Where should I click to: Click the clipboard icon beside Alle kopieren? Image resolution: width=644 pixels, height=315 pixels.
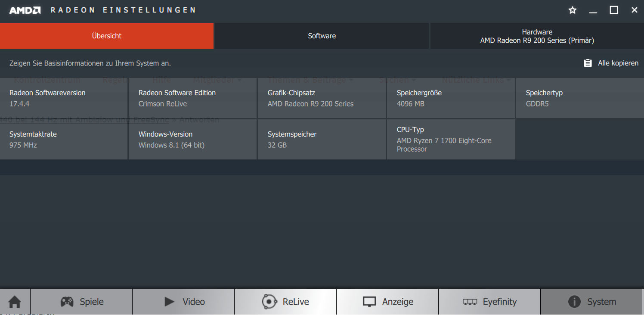click(588, 63)
